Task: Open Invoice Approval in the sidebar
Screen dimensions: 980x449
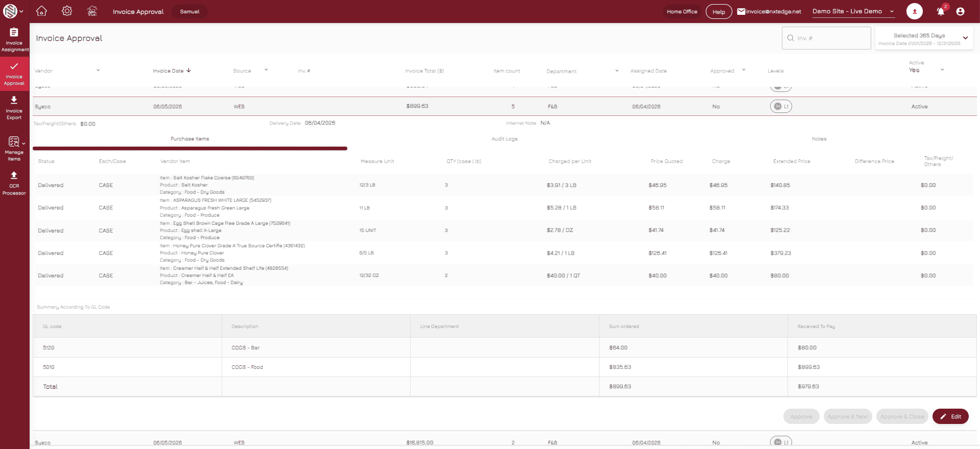Action: (14, 74)
